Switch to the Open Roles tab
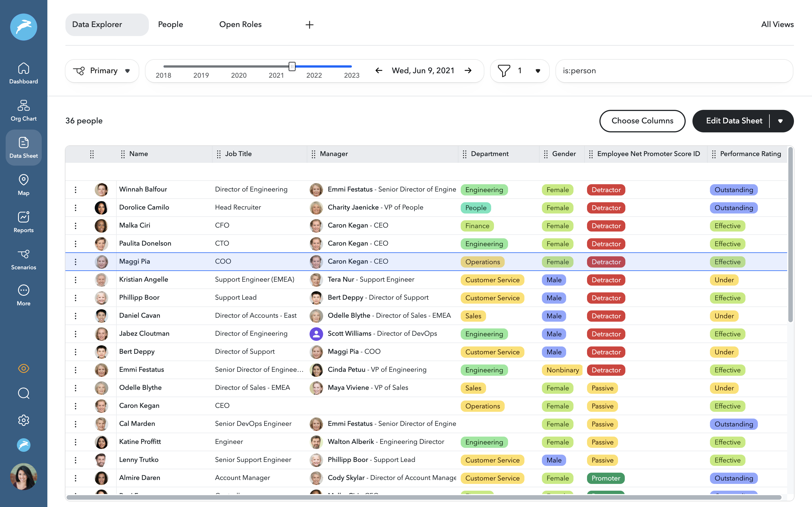This screenshot has width=812, height=507. pyautogui.click(x=240, y=25)
